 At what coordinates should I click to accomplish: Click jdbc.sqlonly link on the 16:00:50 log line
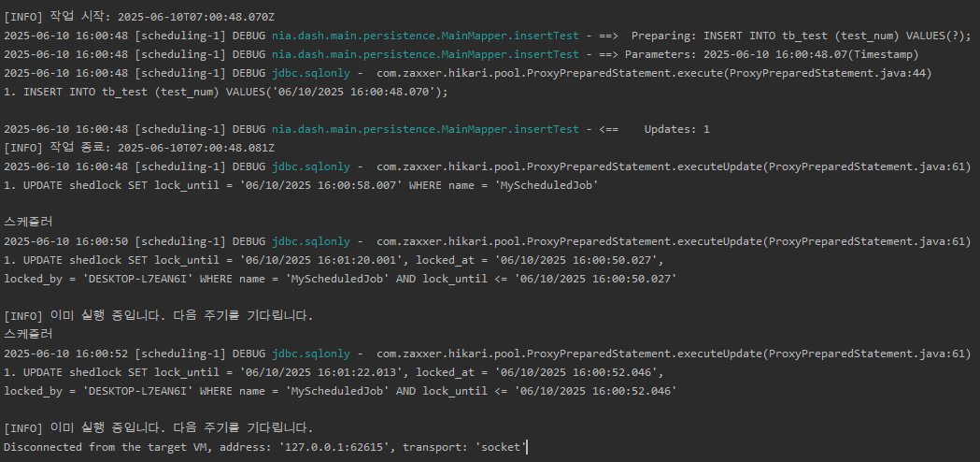[x=310, y=241]
